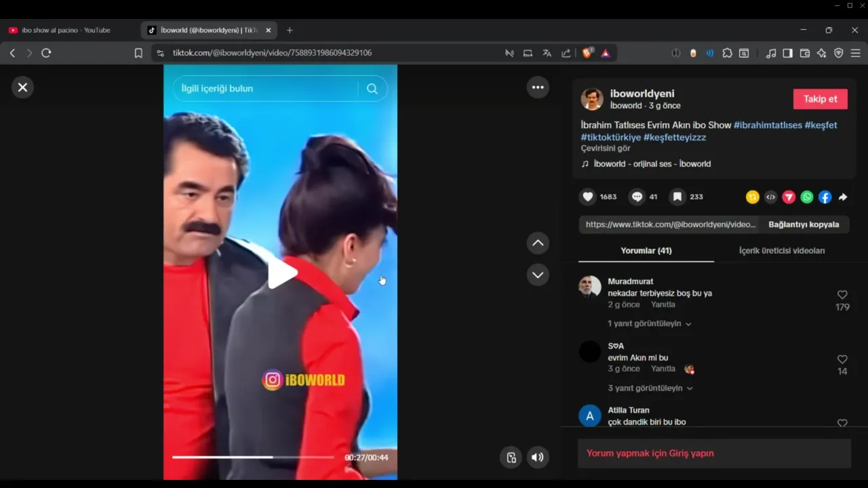Expand 3 yanıt görüntüleyin under S♡A
Viewport: 868px width, 488px height.
click(650, 388)
